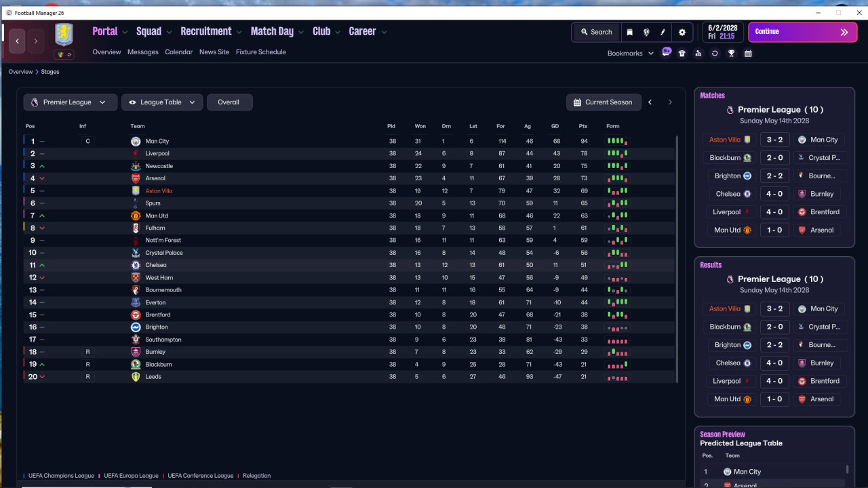Click the Everton badge in league table
The height and width of the screenshot is (488, 868).
click(136, 302)
